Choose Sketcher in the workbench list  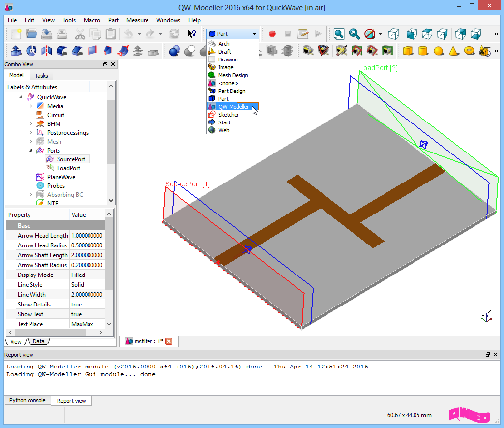point(233,115)
